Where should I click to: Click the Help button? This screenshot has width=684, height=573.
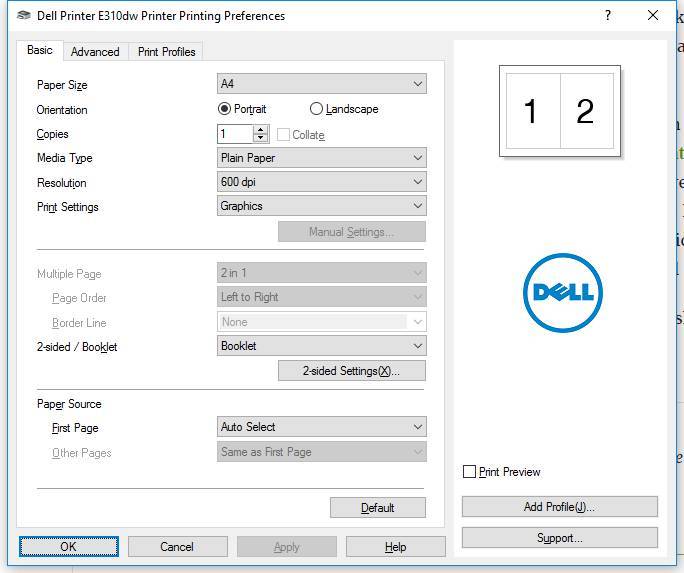(396, 547)
